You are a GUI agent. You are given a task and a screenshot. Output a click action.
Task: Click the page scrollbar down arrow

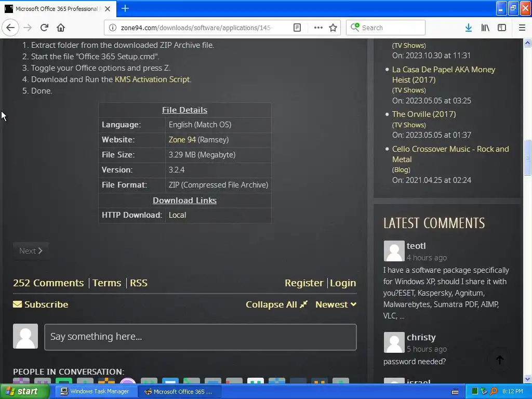527,379
